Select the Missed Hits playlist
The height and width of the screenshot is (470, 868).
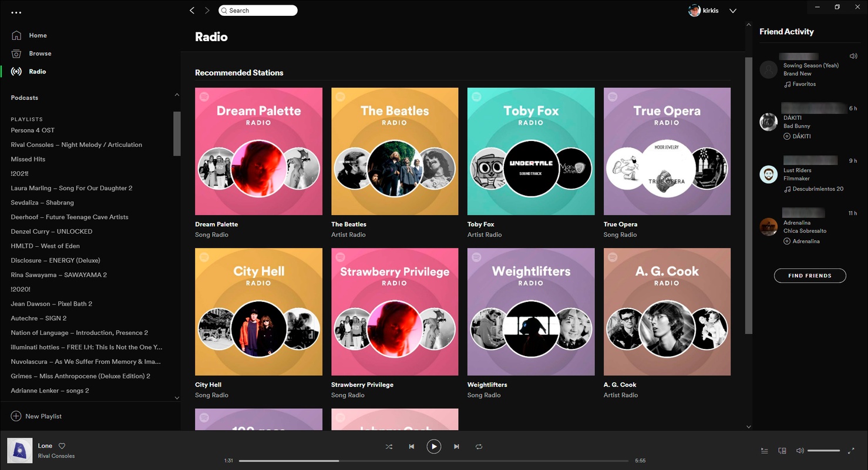click(28, 159)
